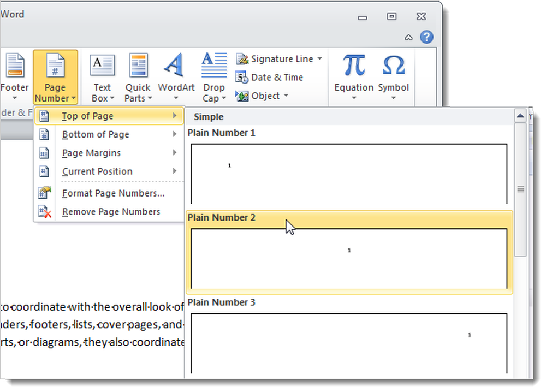Insert a Text Box
Image resolution: width=546 pixels, height=392 pixels.
(x=103, y=78)
